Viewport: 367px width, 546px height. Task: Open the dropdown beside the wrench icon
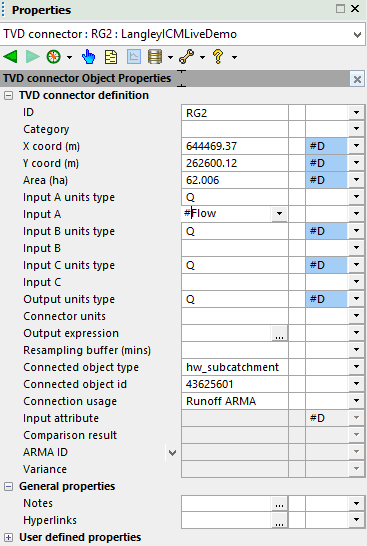click(x=202, y=57)
